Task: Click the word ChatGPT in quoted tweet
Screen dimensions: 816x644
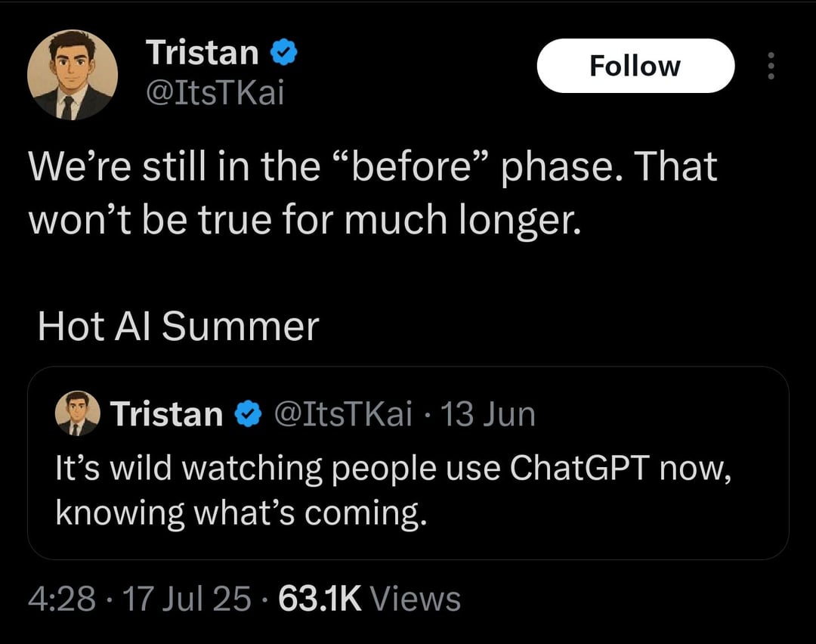Action: (580, 468)
